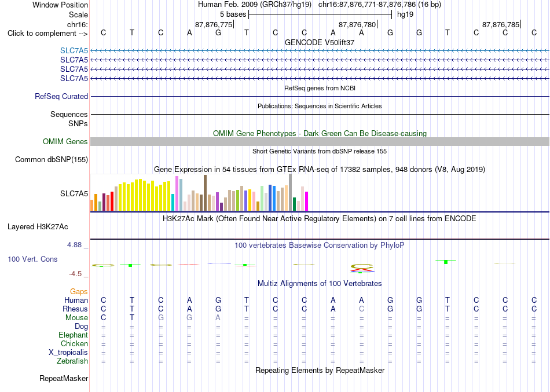Click the dark green GTEx expression bar

[294, 204]
